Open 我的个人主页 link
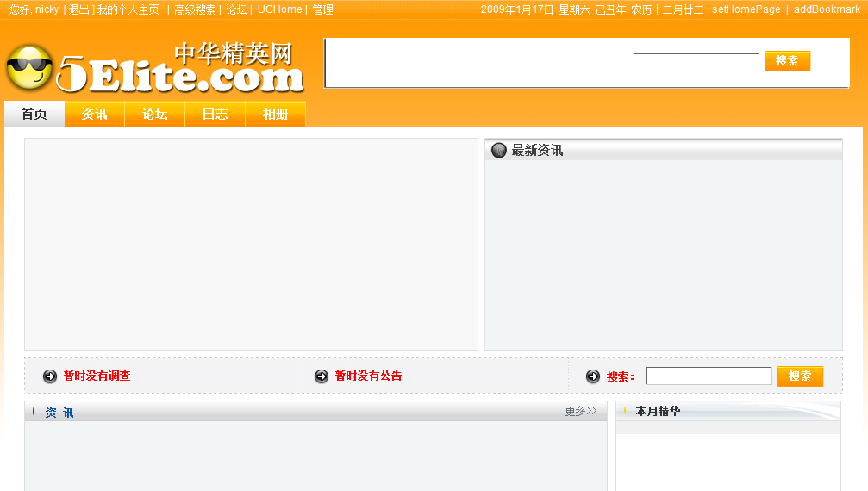 (128, 9)
